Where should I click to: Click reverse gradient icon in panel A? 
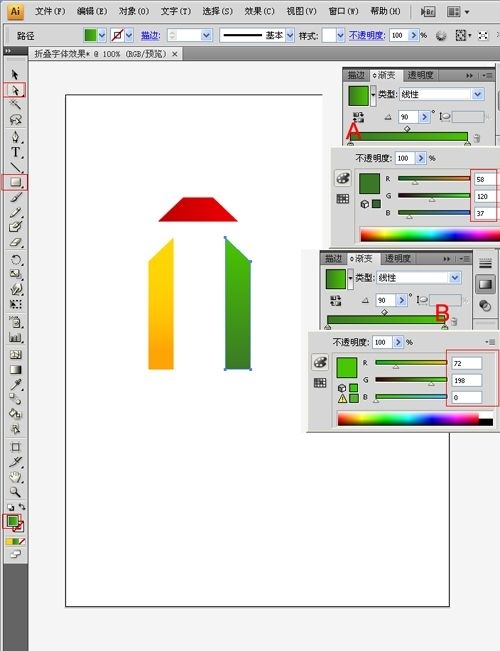coord(358,117)
